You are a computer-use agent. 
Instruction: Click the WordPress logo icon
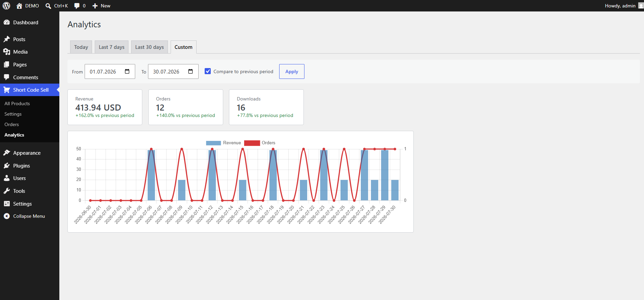[6, 6]
